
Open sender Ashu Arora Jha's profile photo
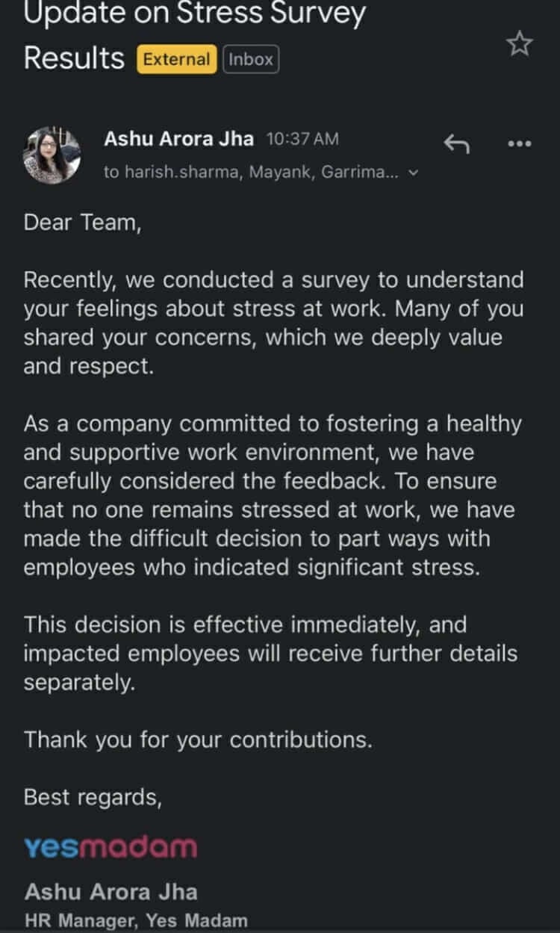[x=52, y=155]
